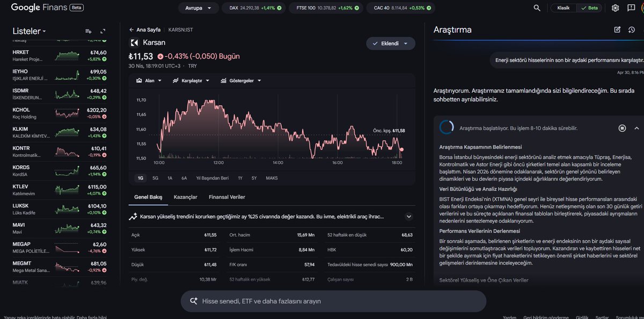Click the Gizlilik footer link
644x319 pixels.
click(583, 317)
